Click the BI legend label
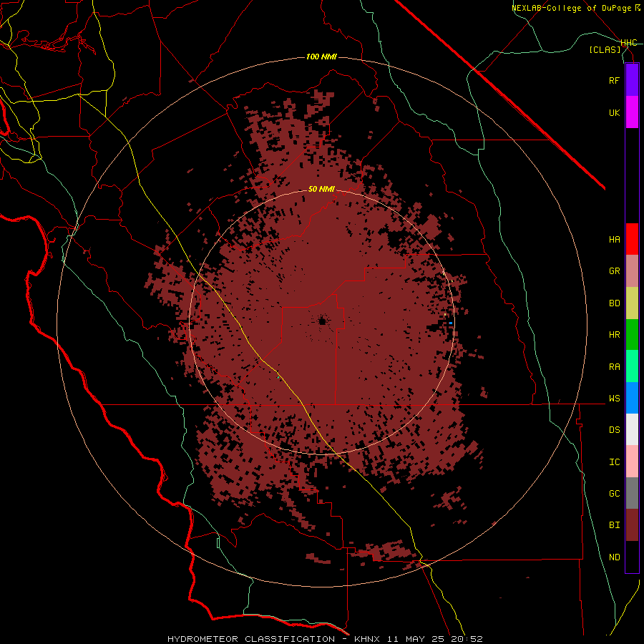 (x=614, y=525)
